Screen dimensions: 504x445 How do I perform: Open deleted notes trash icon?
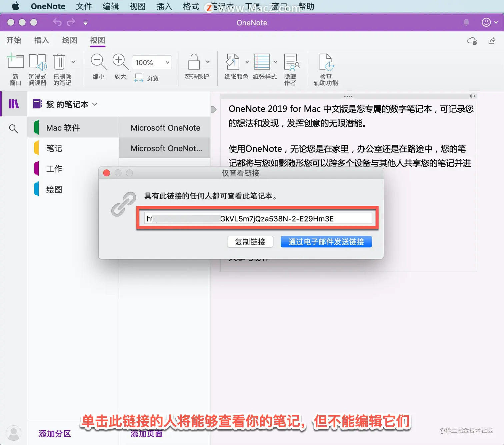[59, 62]
